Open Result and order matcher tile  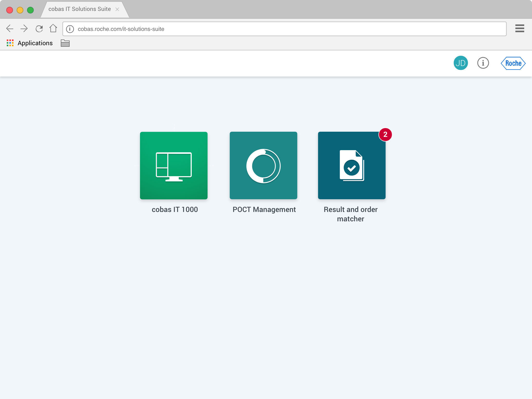point(351,165)
